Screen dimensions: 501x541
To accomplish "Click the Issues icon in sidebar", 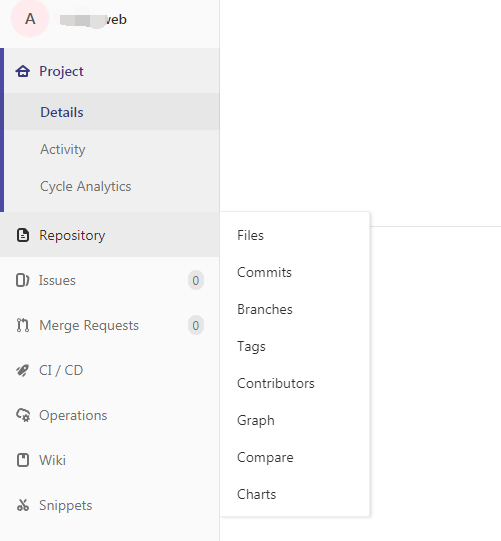I will pos(22,280).
